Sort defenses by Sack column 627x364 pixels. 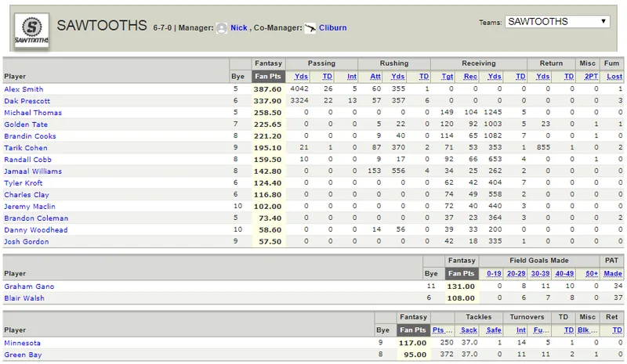pyautogui.click(x=469, y=330)
